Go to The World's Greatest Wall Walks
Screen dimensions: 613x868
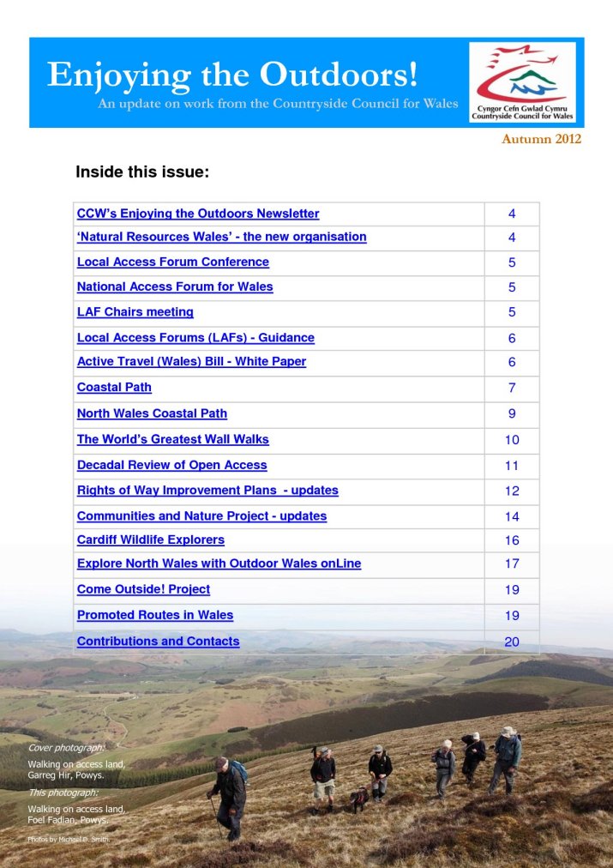pos(172,439)
